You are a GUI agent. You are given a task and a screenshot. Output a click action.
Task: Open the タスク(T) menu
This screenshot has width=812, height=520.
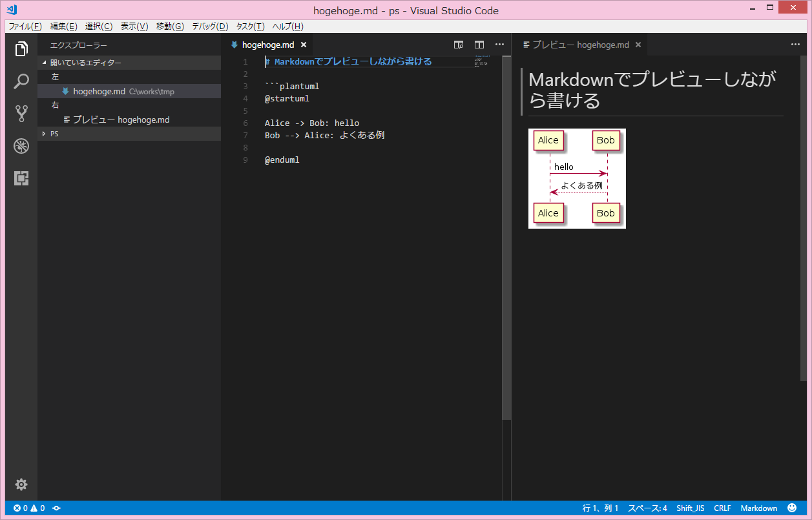pyautogui.click(x=250, y=26)
